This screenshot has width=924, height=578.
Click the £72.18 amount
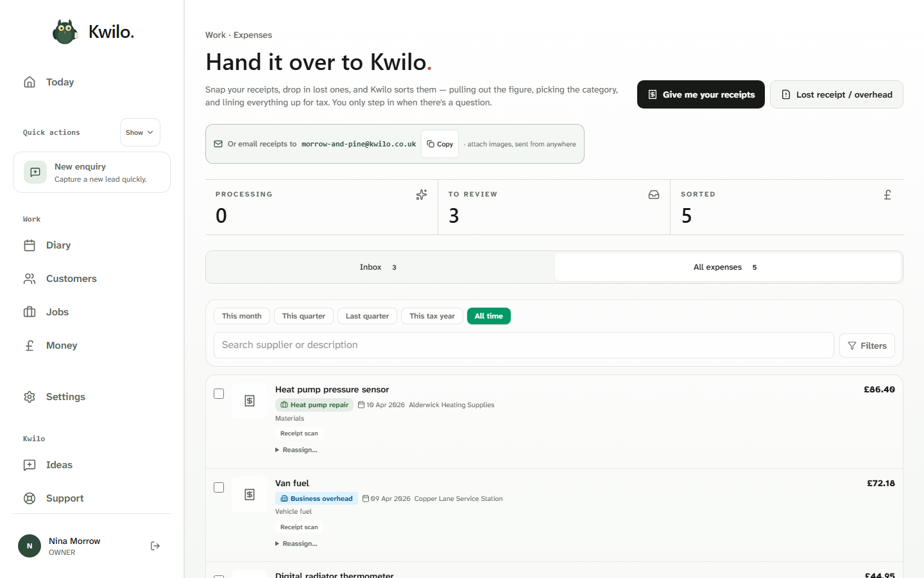pyautogui.click(x=880, y=483)
